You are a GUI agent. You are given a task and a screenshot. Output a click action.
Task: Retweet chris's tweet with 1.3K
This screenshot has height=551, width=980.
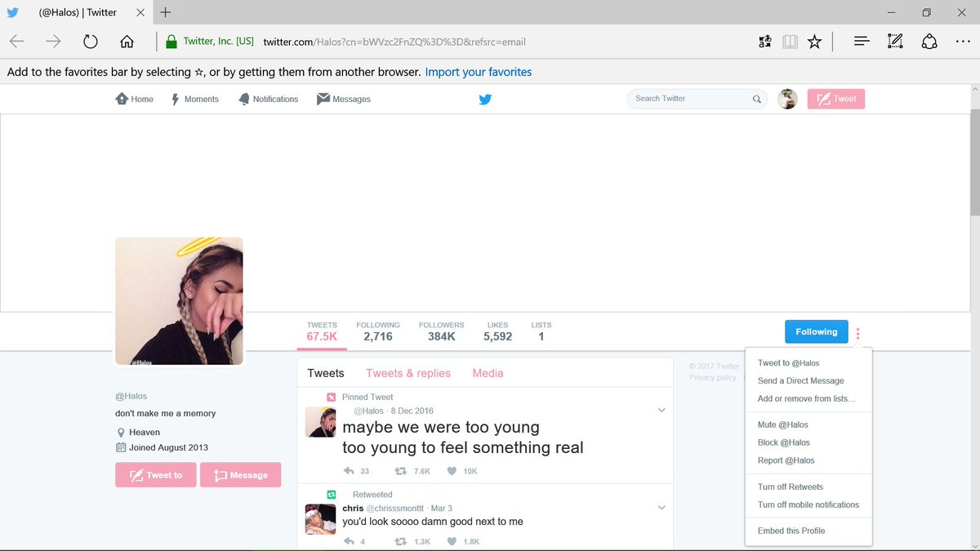401,541
